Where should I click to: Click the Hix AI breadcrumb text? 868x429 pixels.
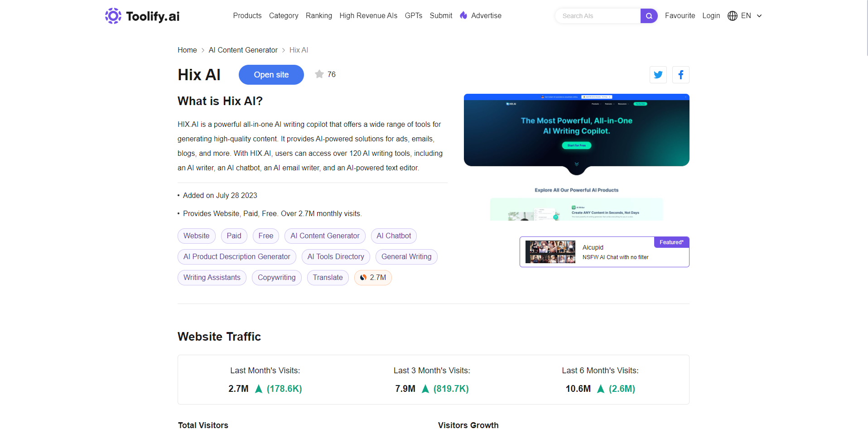click(x=299, y=50)
